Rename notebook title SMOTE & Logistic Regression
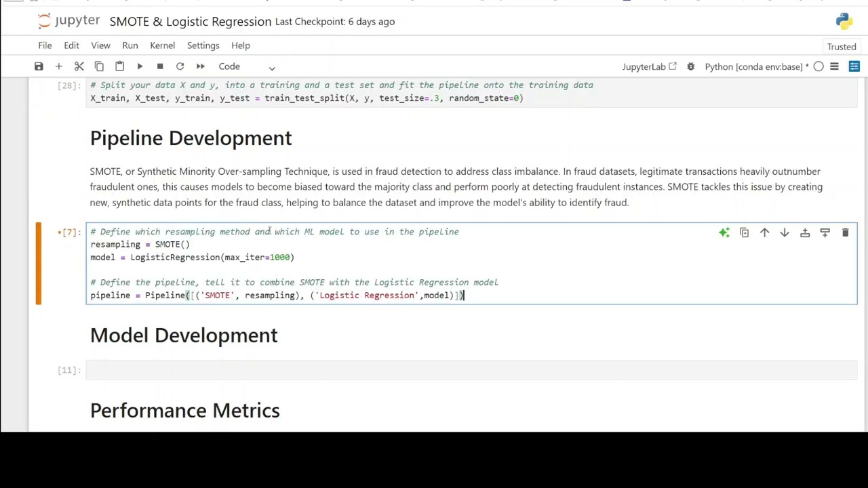The height and width of the screenshot is (488, 868). 191,22
